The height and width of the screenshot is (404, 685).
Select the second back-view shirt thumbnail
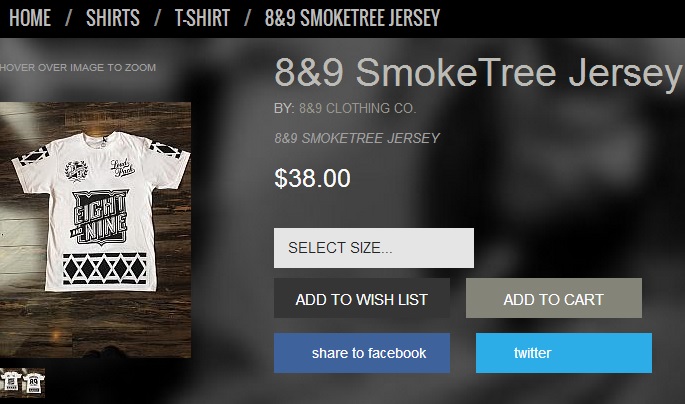pyautogui.click(x=34, y=382)
